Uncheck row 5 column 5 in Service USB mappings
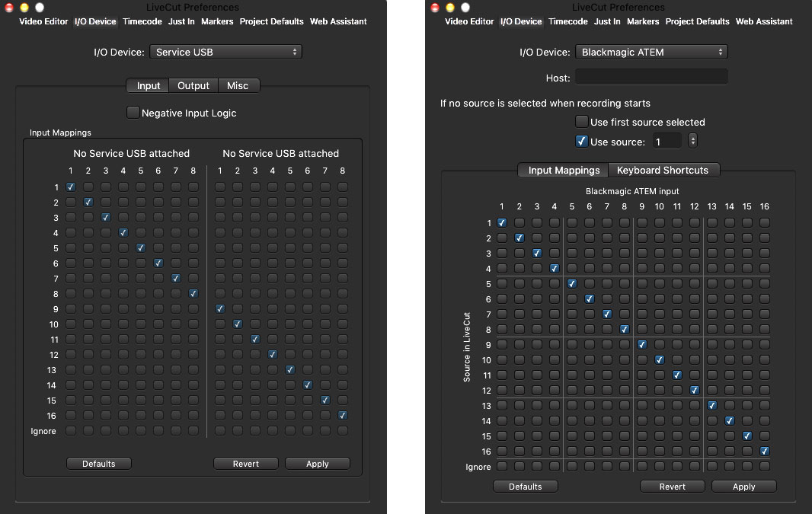Viewport: 812px width, 514px height. [x=141, y=248]
